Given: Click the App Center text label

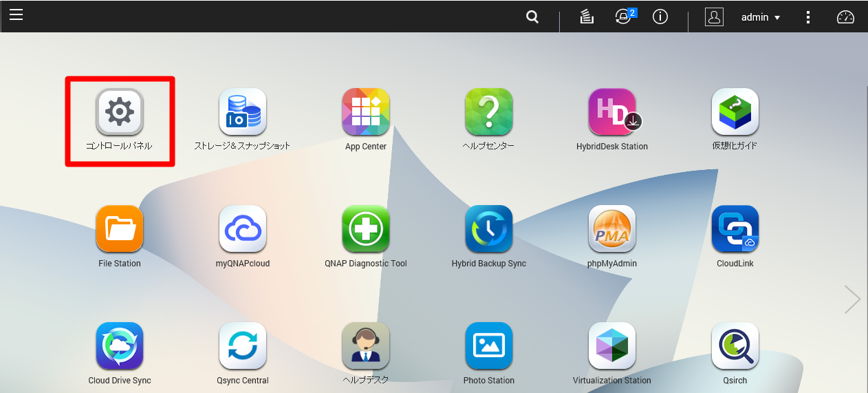Looking at the screenshot, I should pyautogui.click(x=366, y=147).
